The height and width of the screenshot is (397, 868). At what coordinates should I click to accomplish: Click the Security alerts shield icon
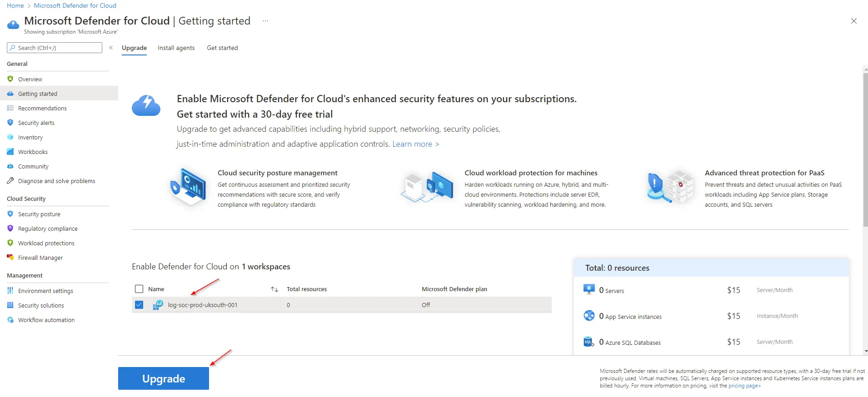(x=10, y=123)
